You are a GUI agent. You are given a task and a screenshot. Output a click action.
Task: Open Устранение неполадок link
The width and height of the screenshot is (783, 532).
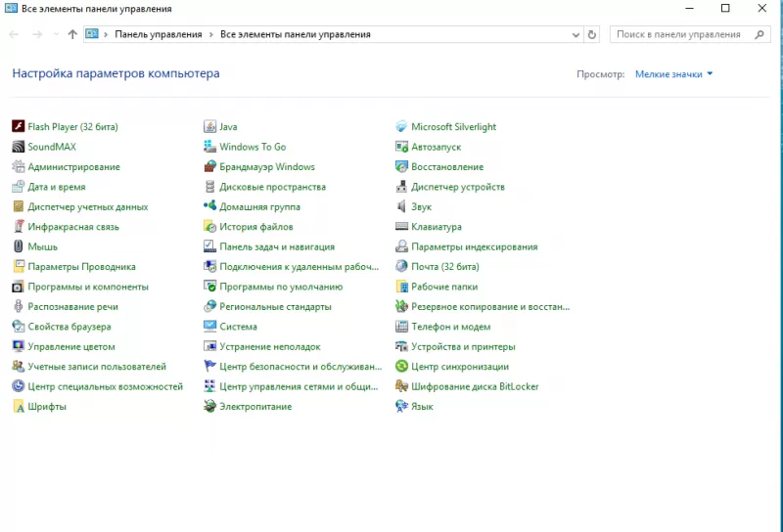point(270,346)
